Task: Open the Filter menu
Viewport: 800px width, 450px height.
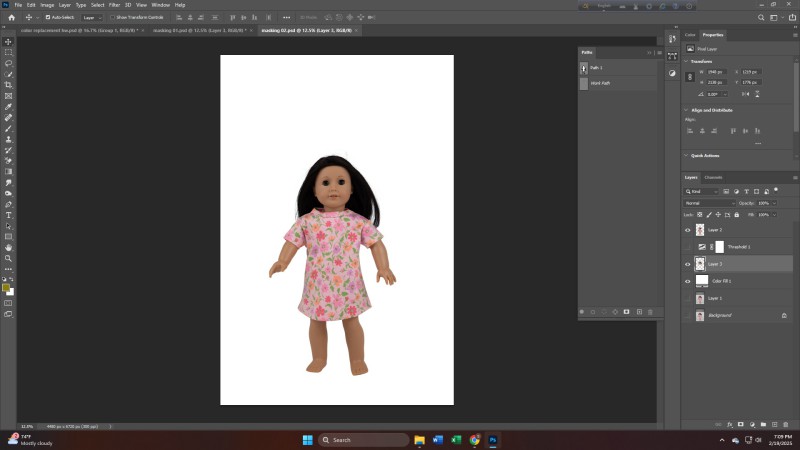Action: click(114, 5)
